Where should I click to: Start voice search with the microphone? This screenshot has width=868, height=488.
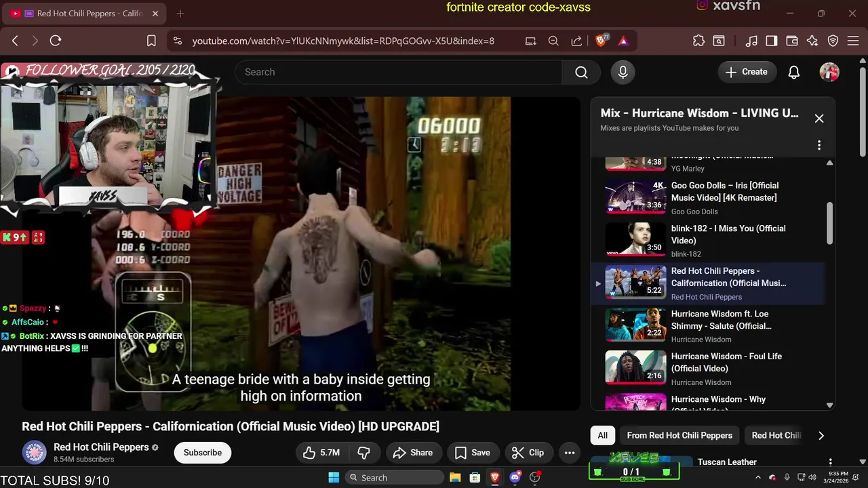pyautogui.click(x=623, y=72)
